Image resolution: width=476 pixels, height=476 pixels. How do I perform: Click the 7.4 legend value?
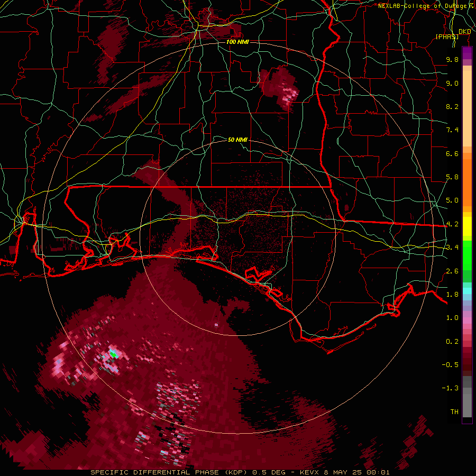click(x=452, y=130)
